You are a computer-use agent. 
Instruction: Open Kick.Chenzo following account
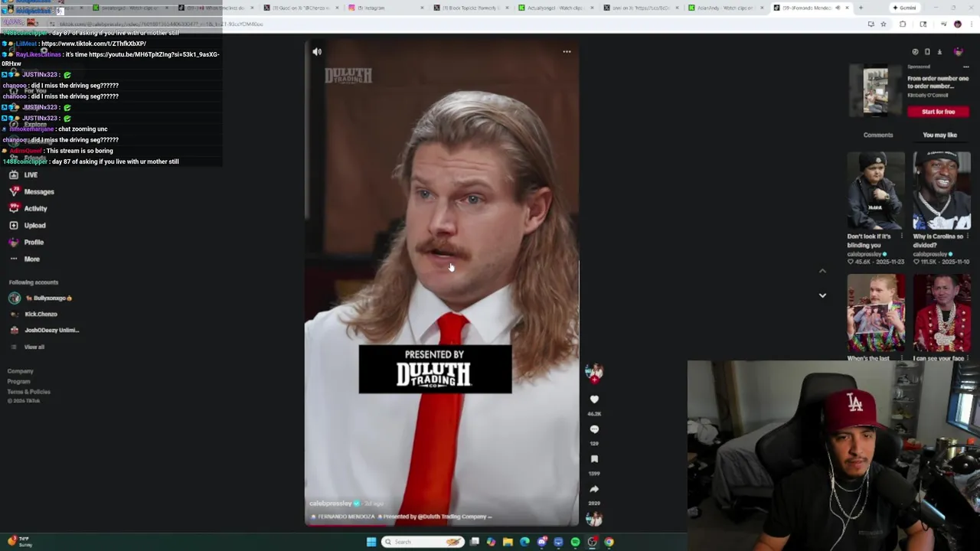[34, 314]
